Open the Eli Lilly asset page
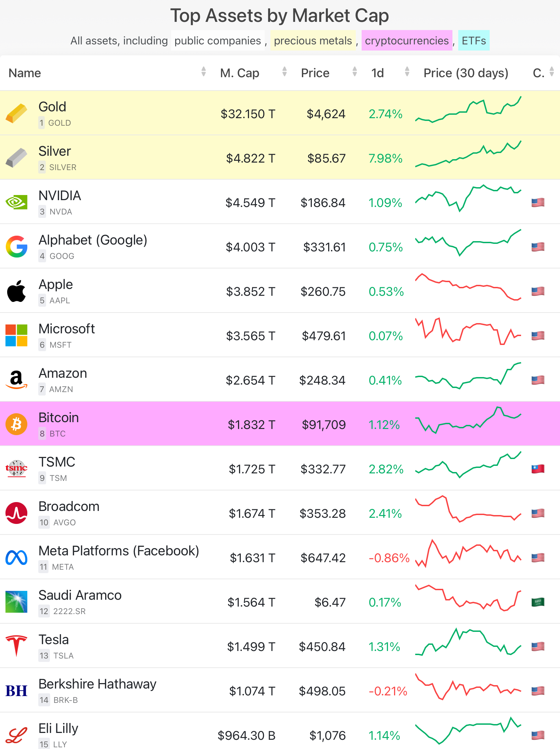 (58, 729)
